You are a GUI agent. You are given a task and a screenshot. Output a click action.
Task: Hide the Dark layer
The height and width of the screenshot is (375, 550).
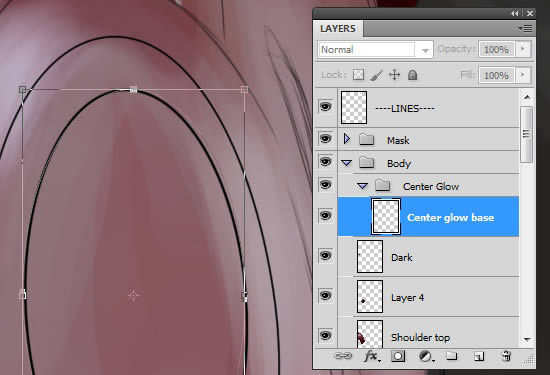click(x=326, y=255)
